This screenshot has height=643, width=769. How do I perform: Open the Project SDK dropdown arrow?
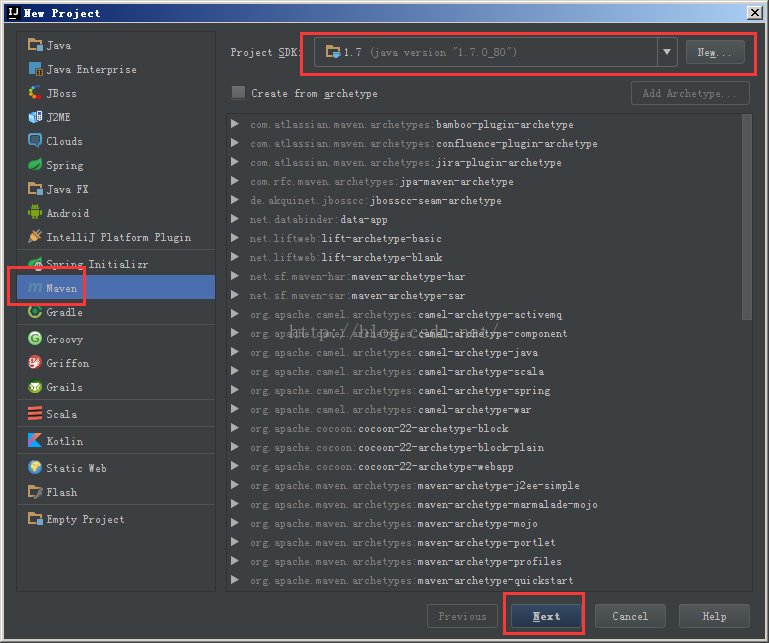click(x=667, y=52)
